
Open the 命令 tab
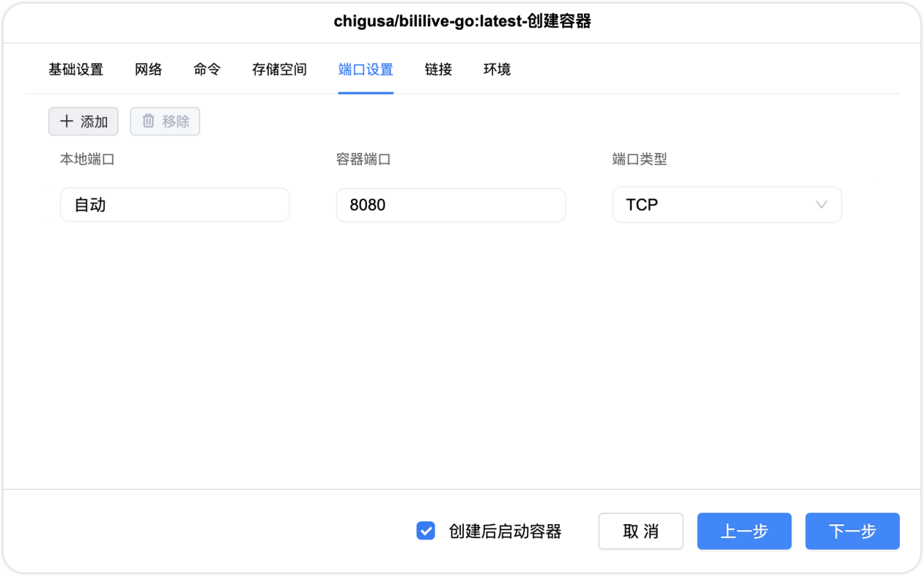[206, 69]
